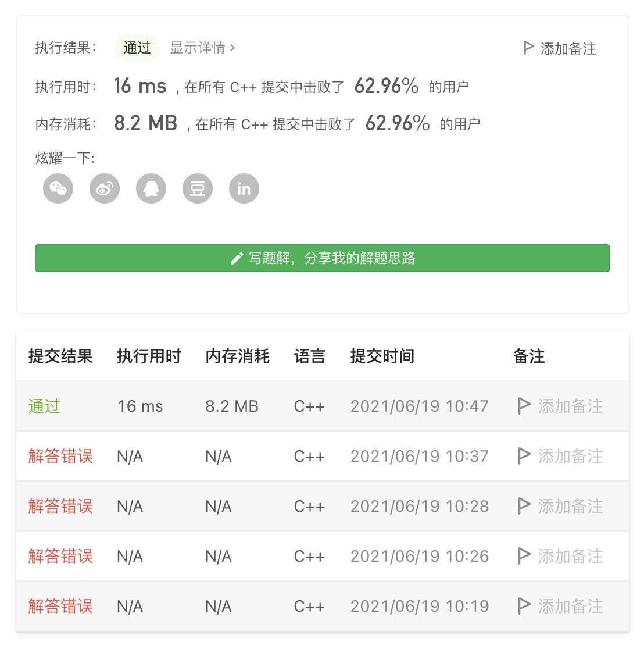
Task: Expand 显示详情 to show details
Action: tap(202, 48)
